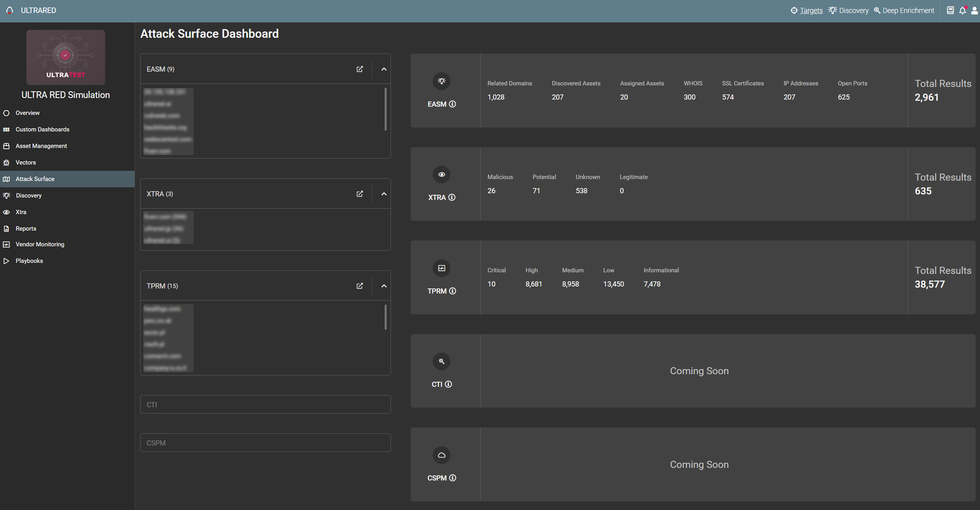Image resolution: width=980 pixels, height=510 pixels.
Task: Click Potential value 71
Action: tap(536, 191)
